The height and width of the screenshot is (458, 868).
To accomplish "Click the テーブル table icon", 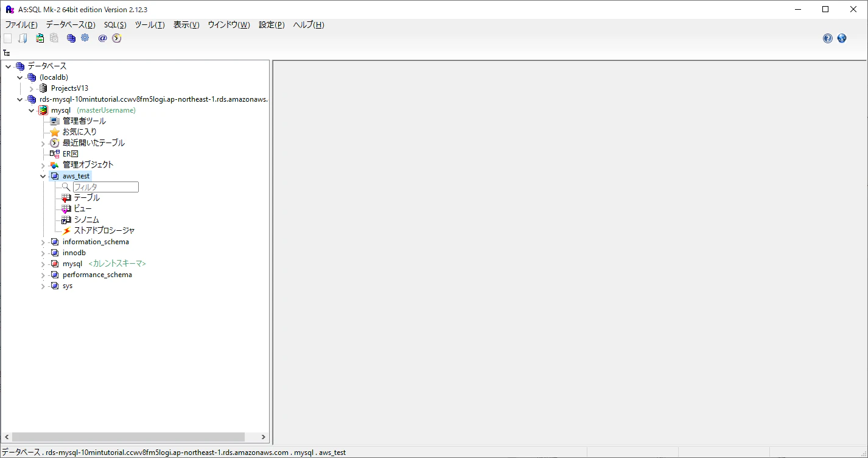I will point(66,198).
